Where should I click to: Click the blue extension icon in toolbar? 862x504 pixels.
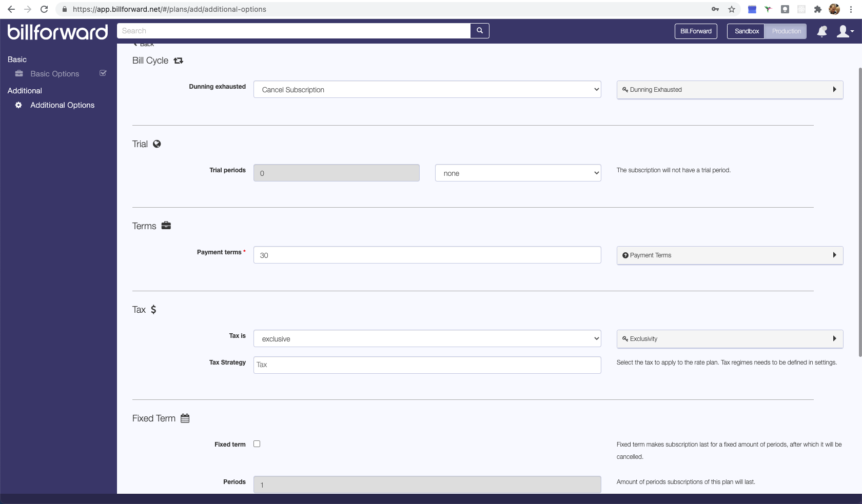(752, 9)
